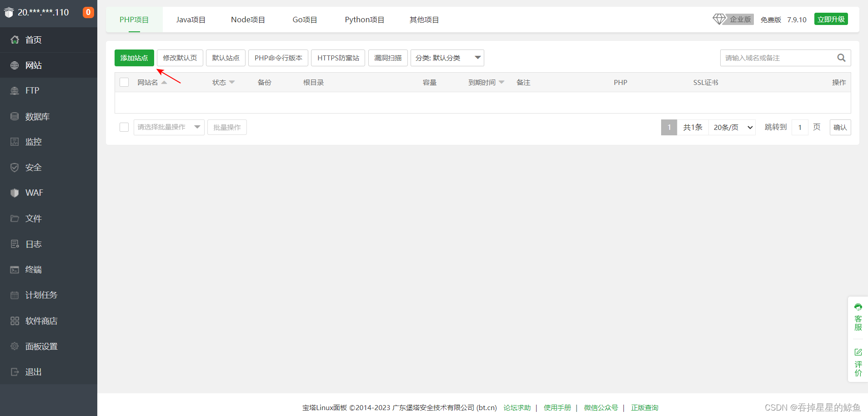Open the 状态 column filter arrow

click(x=232, y=82)
